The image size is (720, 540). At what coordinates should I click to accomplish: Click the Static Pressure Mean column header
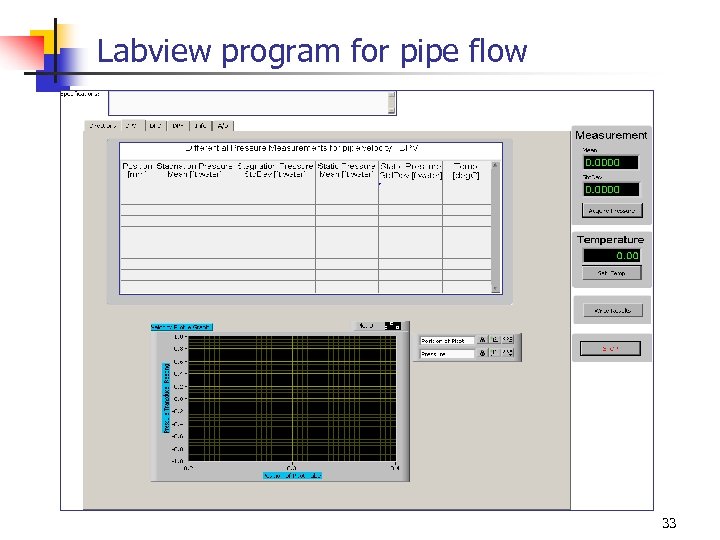coord(347,170)
